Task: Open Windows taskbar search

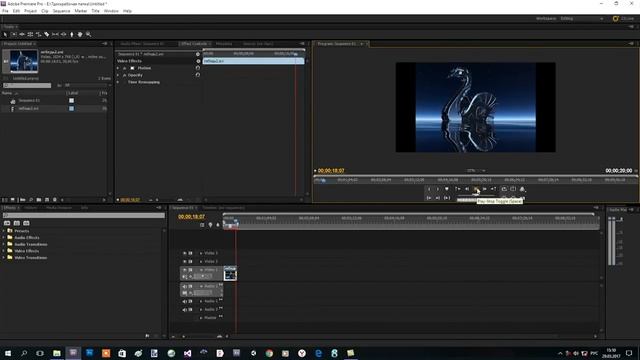Action: pyautogui.click(x=24, y=353)
